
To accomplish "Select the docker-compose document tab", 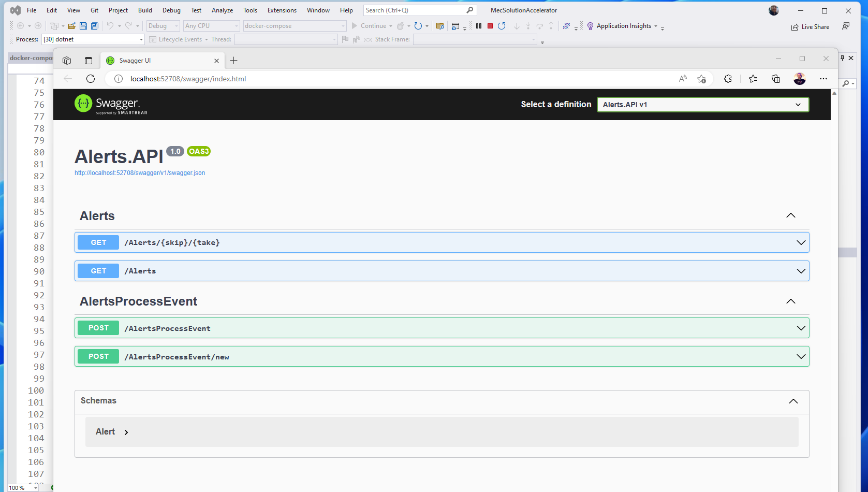I will (31, 58).
